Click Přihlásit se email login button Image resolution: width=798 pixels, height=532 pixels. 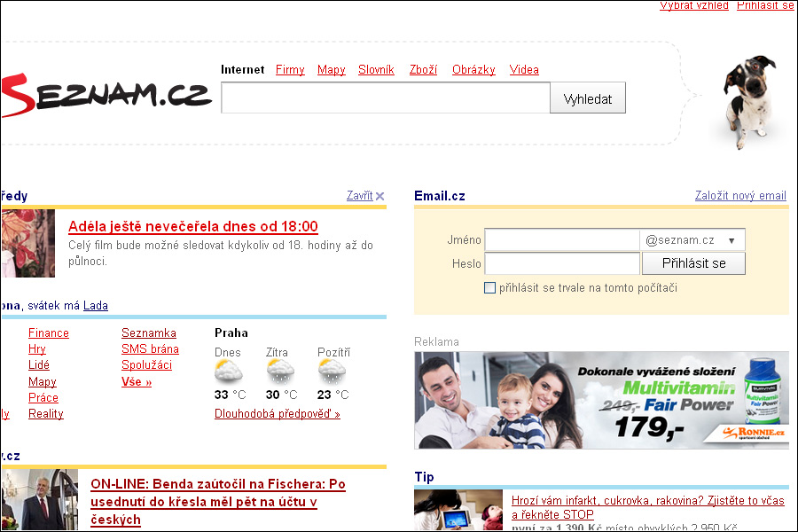pos(693,263)
